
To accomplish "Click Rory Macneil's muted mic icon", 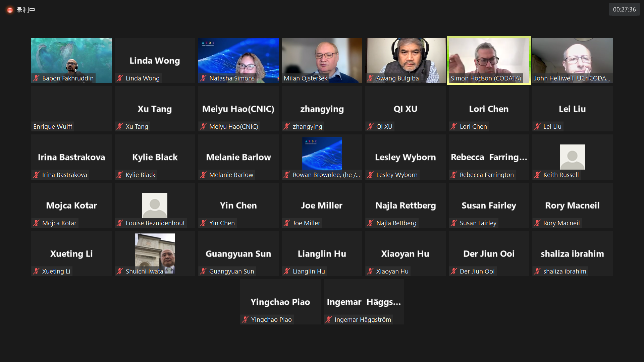I will 537,223.
